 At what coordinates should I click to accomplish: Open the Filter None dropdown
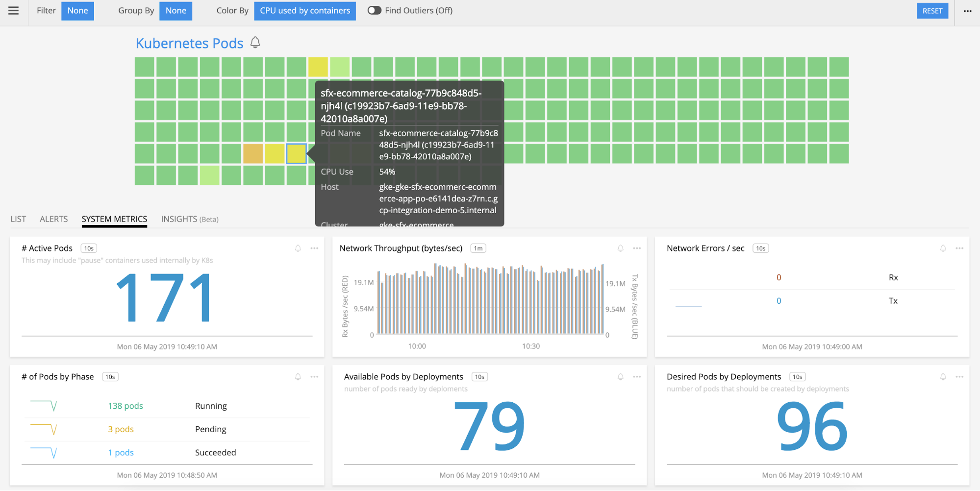tap(77, 11)
